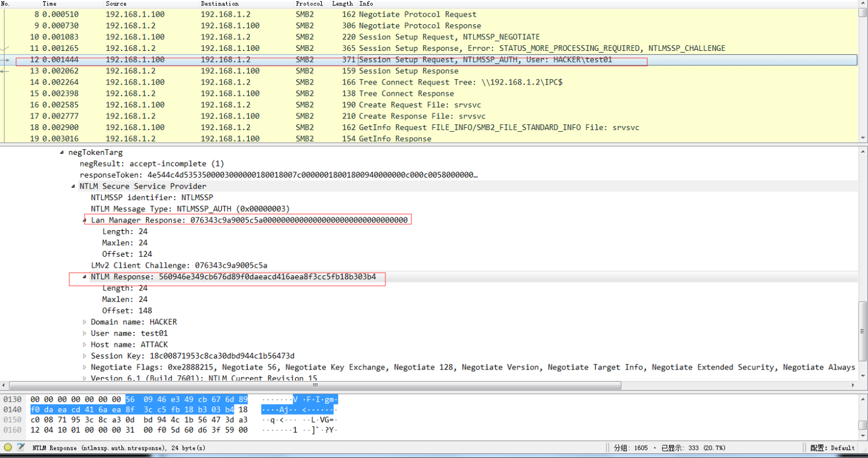Image resolution: width=868 pixels, height=458 pixels.
Task: Click the yellow expert information circle icon
Action: 8,448
